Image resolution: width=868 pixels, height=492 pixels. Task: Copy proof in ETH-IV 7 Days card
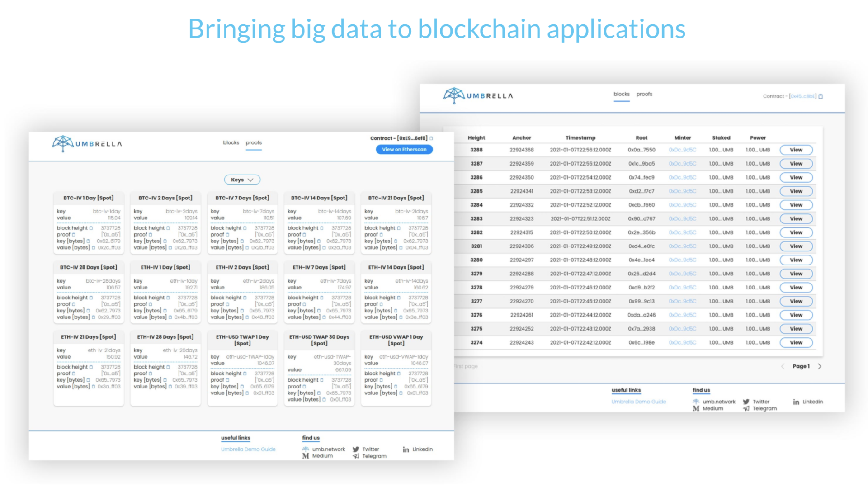[304, 304]
